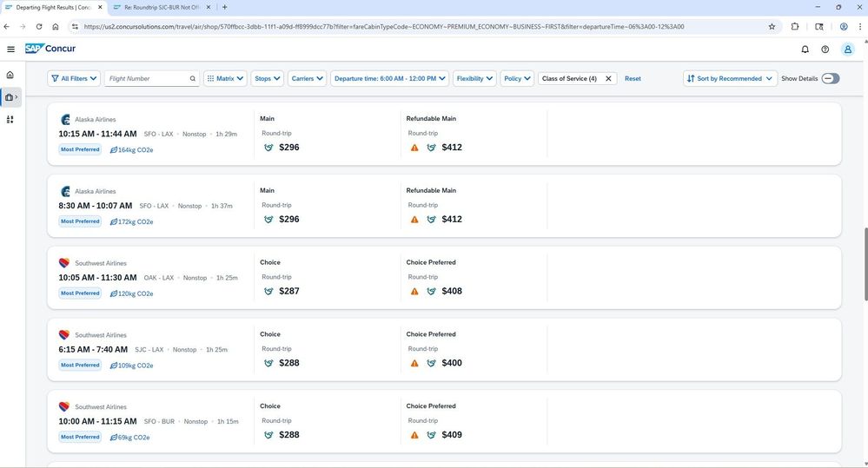This screenshot has width=868, height=468.
Task: Open browser extensions puzzle icon
Action: click(795, 27)
